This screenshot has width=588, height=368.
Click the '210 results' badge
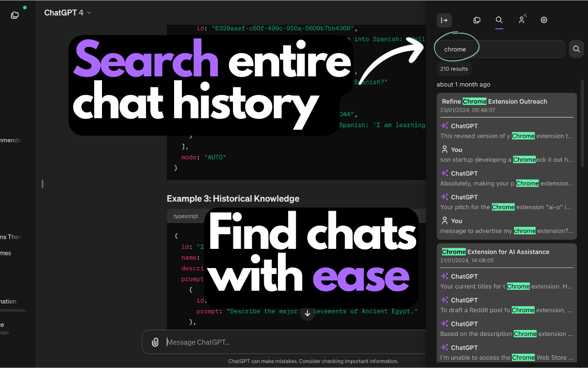[454, 69]
